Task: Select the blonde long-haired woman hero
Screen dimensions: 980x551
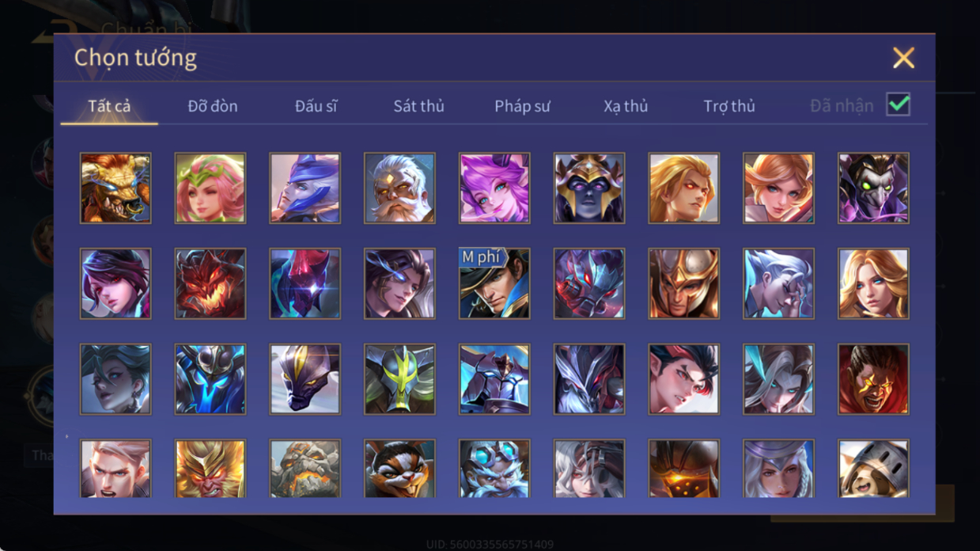Action: [873, 283]
